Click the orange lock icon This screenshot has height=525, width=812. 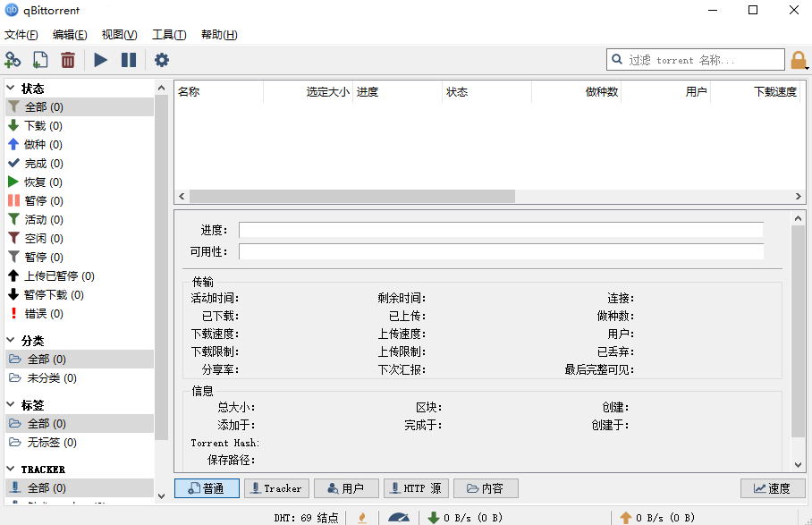799,60
